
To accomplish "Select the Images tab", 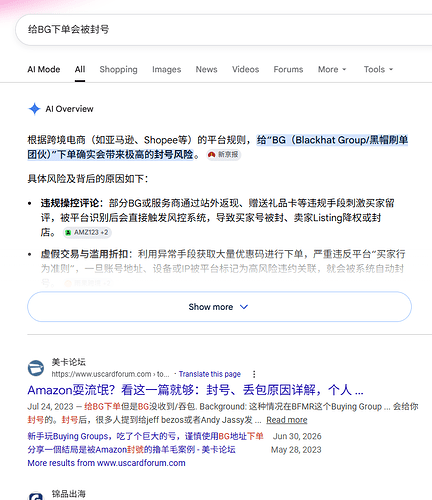I will 166,69.
